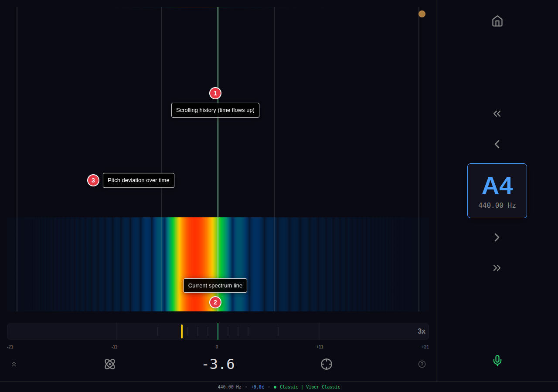Image resolution: width=558 pixels, height=392 pixels.
Task: Click the Home navigation icon
Action: pos(497,21)
